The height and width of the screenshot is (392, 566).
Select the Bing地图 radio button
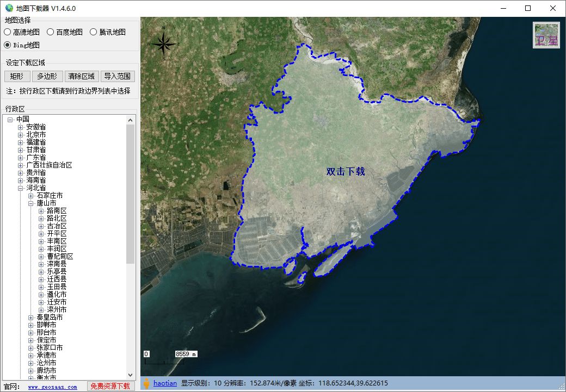point(22,45)
